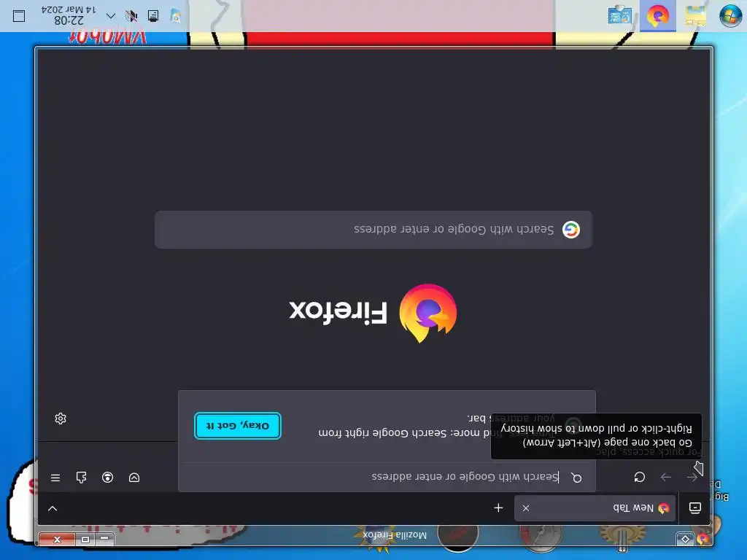Click the Firefox logo on new tab page

[427, 313]
